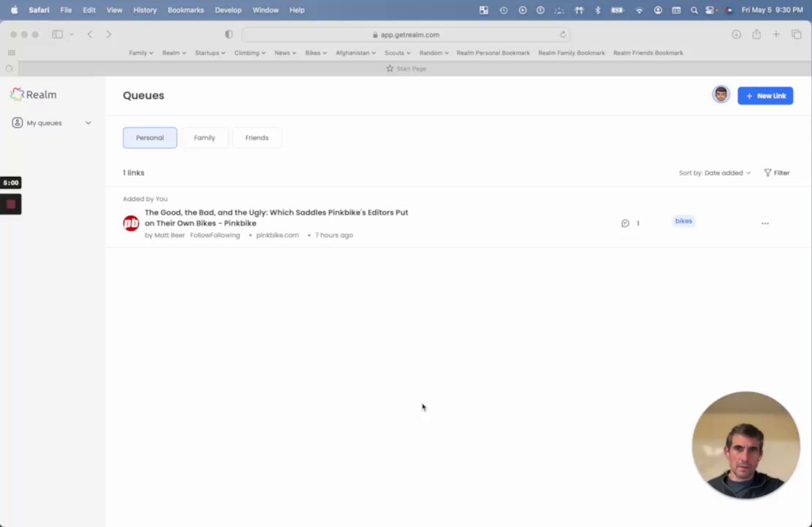Reload the page
The height and width of the screenshot is (527, 812).
tap(563, 34)
